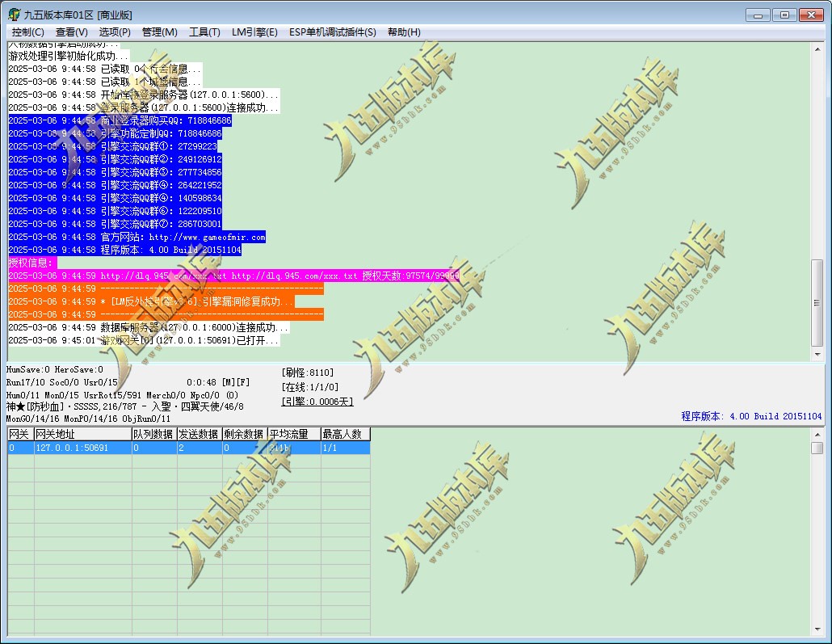Image resolution: width=832 pixels, height=644 pixels.
Task: Click the 网关地址 column header
Action: 82,434
